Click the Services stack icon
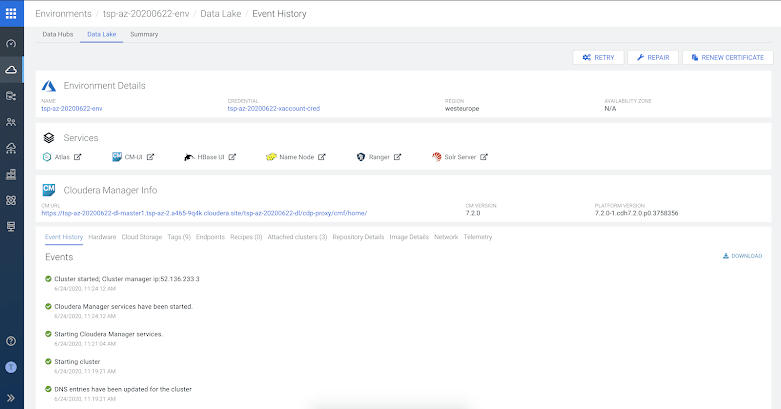 point(49,137)
